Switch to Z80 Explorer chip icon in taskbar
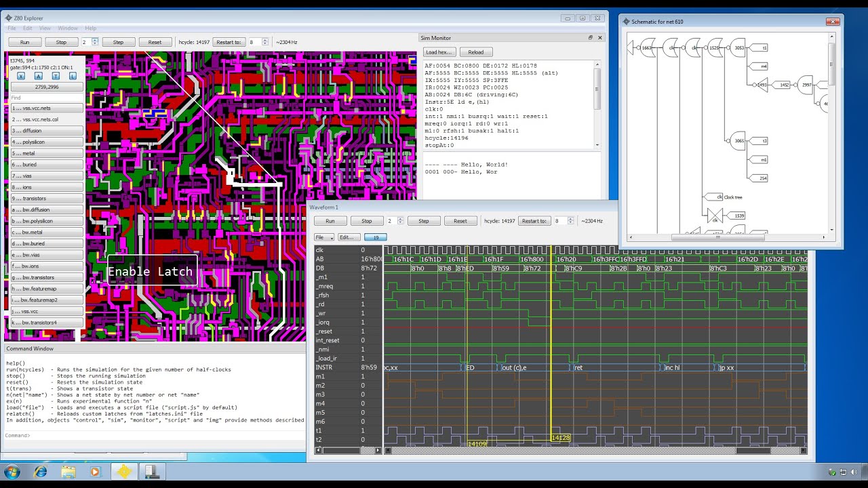The height and width of the screenshot is (488, 868). (123, 472)
